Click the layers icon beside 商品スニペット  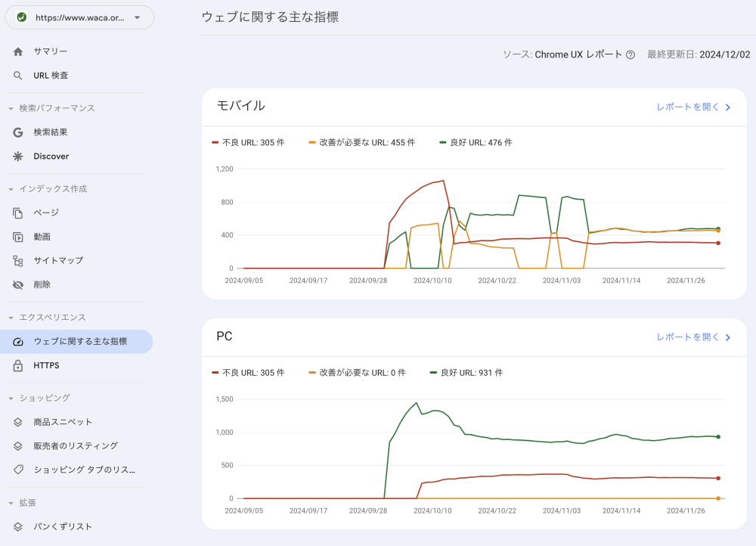[x=18, y=422]
